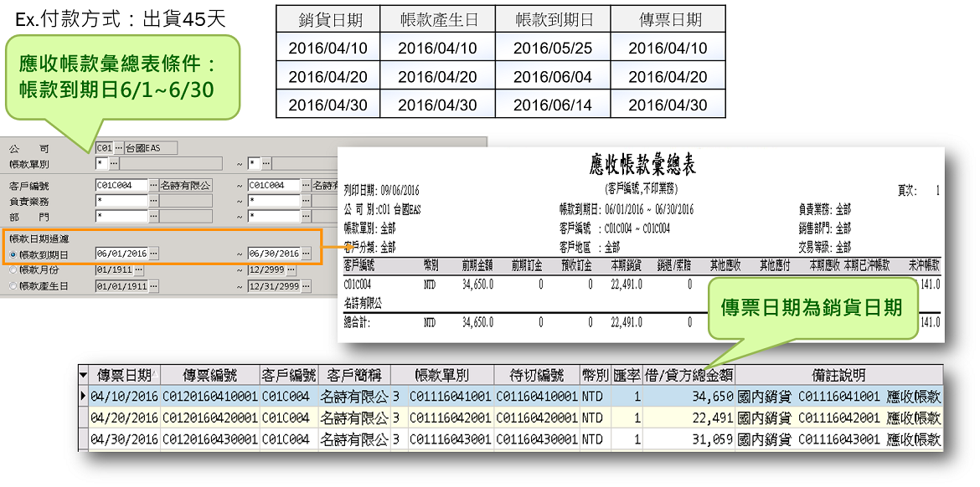The image size is (980, 487).
Task: Click the row indicator arrow of first grid row
Action: click(84, 396)
